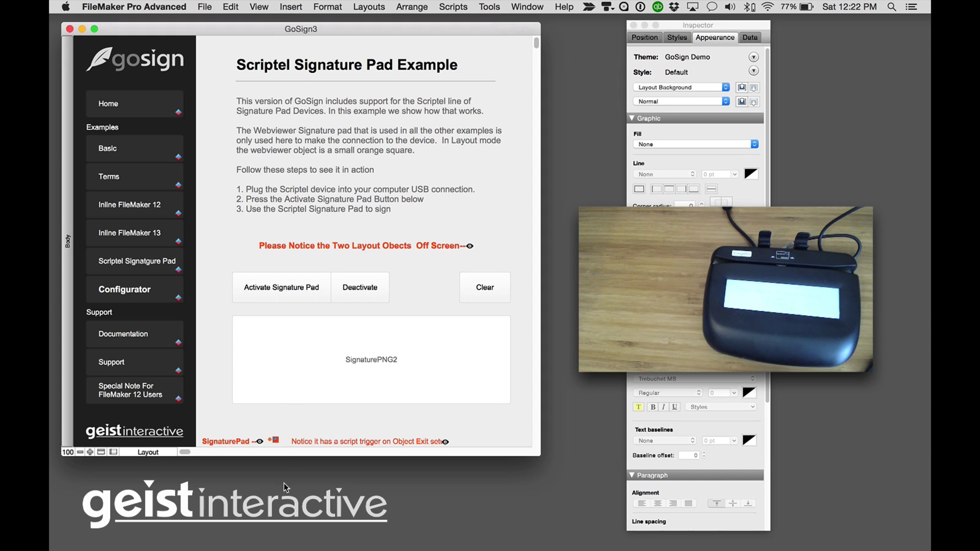This screenshot has height=551, width=980.
Task: Open Dropbox menu bar icon
Action: point(674,7)
